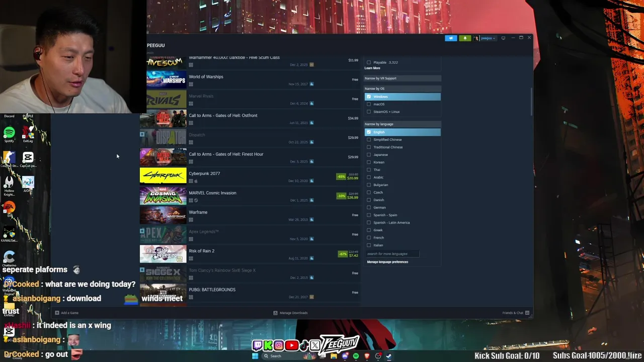This screenshot has height=362, width=644.
Task: Check Spanish - Spain language filter
Action: (x=369, y=215)
